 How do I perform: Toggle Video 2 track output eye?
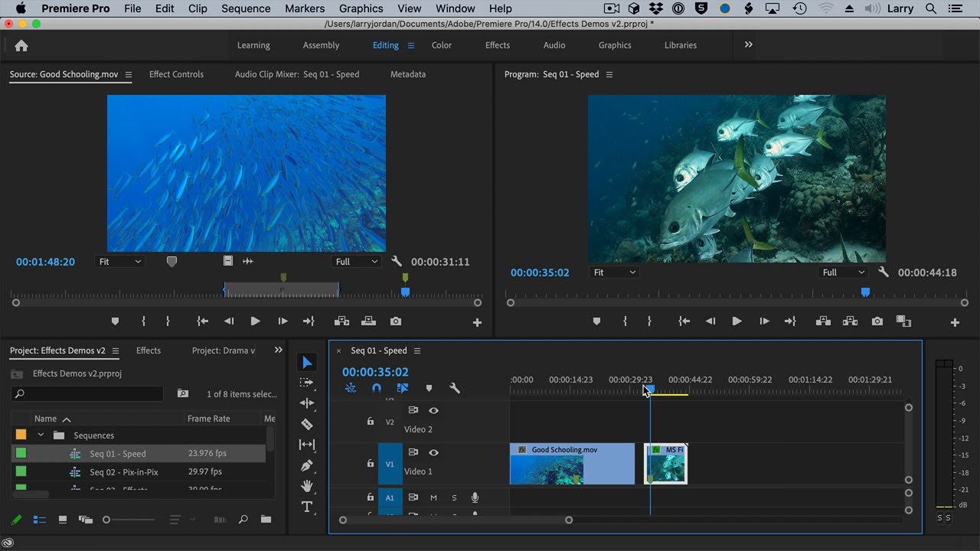click(433, 410)
